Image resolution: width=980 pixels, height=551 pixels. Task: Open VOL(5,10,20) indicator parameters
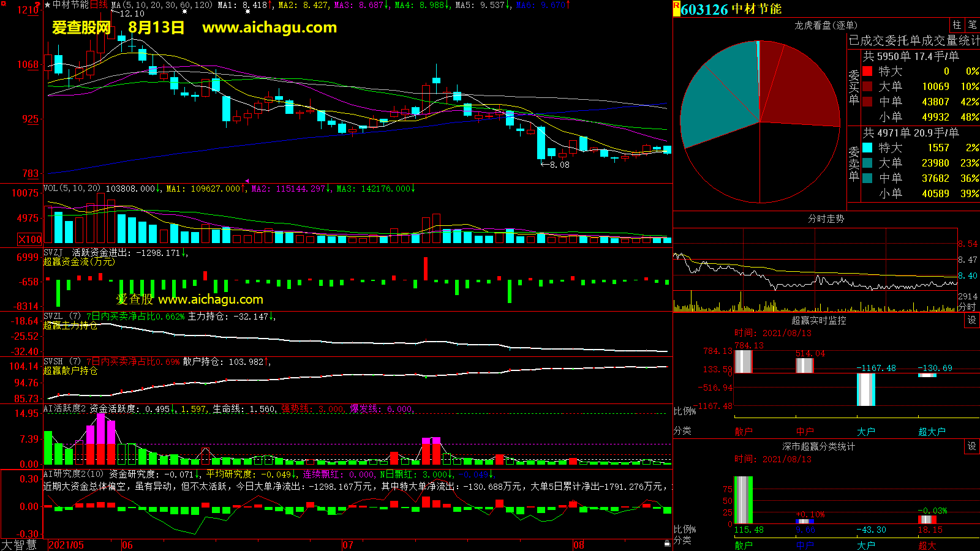(72, 189)
